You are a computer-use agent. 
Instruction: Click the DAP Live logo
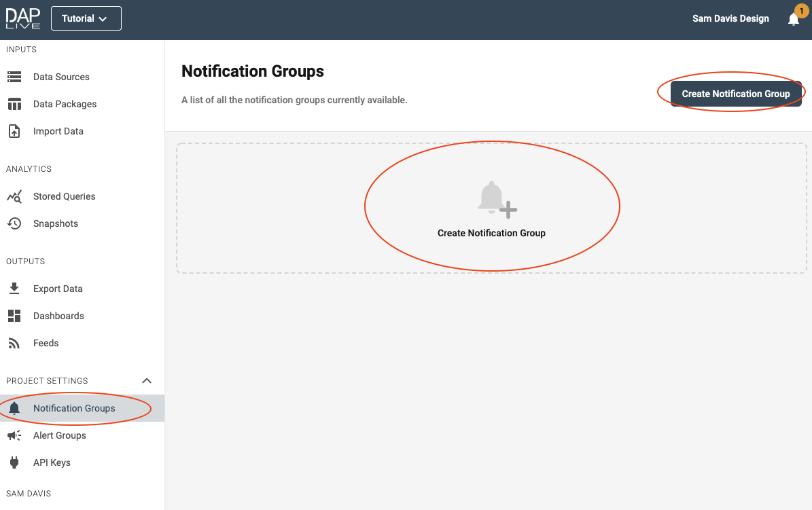click(x=23, y=18)
